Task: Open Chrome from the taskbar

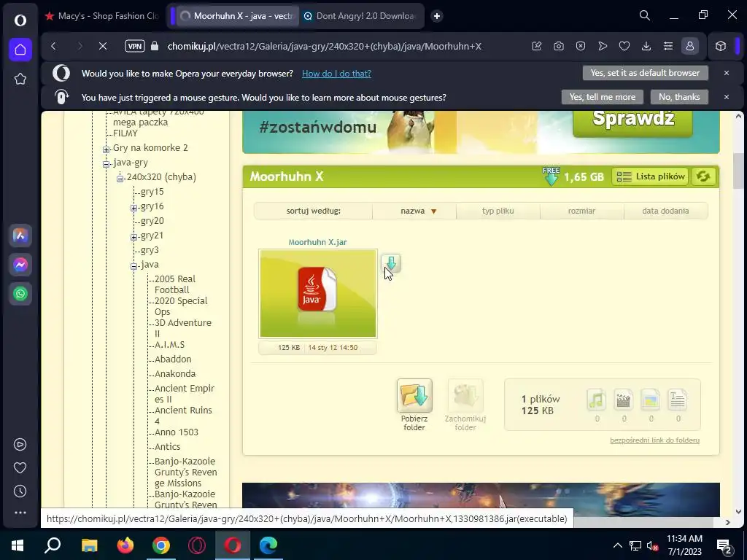Action: click(161, 545)
